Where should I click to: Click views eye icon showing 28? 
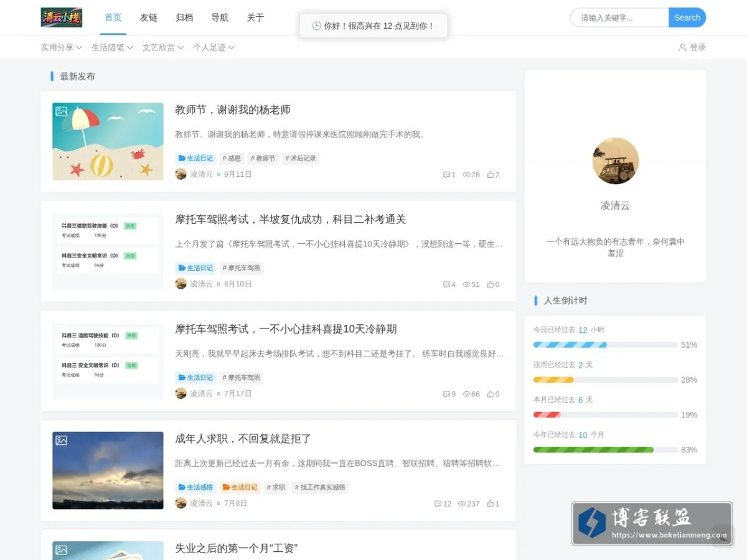coord(466,175)
